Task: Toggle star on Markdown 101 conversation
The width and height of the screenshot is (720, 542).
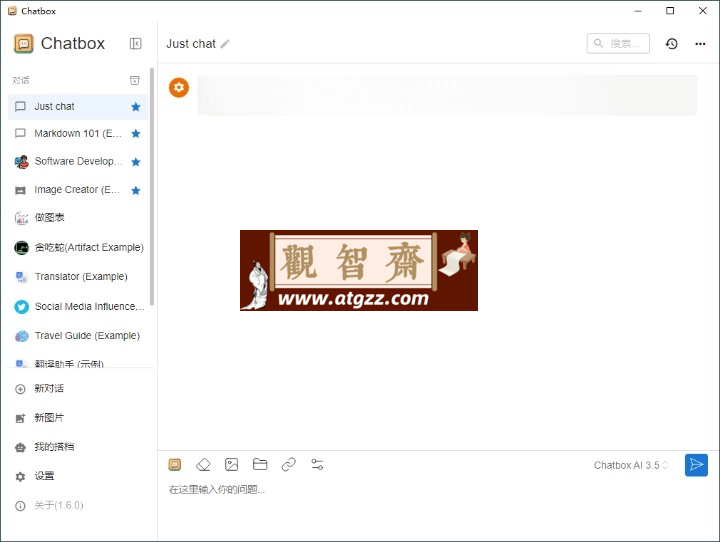Action: tap(135, 134)
